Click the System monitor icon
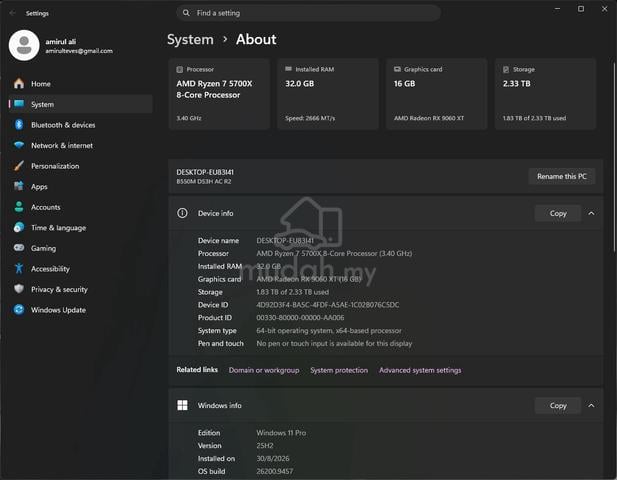 pyautogui.click(x=19, y=104)
